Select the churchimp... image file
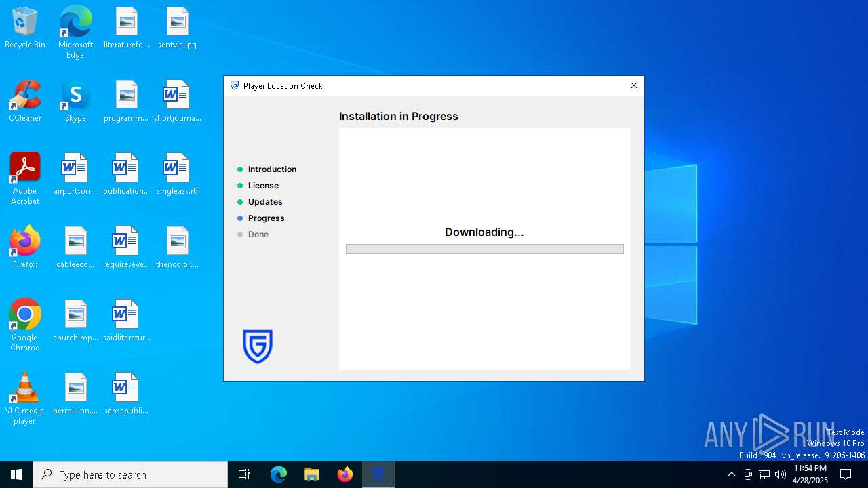 (x=75, y=321)
